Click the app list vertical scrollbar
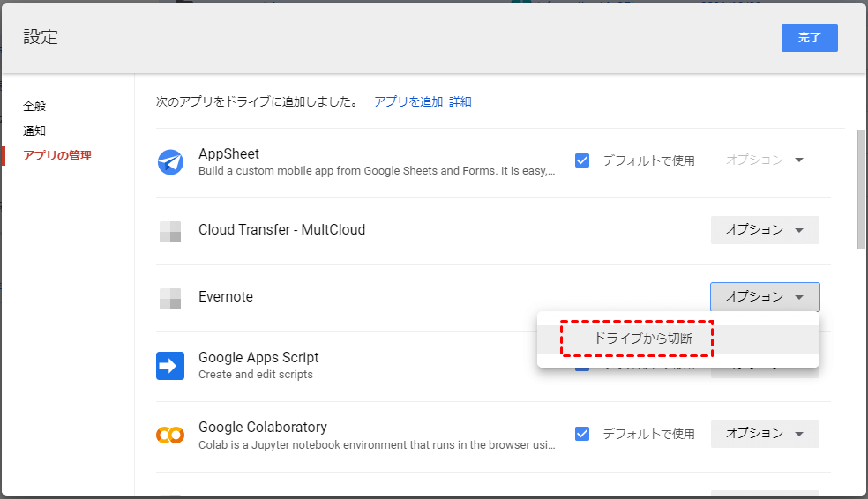Viewport: 868px width, 499px height. 861,190
